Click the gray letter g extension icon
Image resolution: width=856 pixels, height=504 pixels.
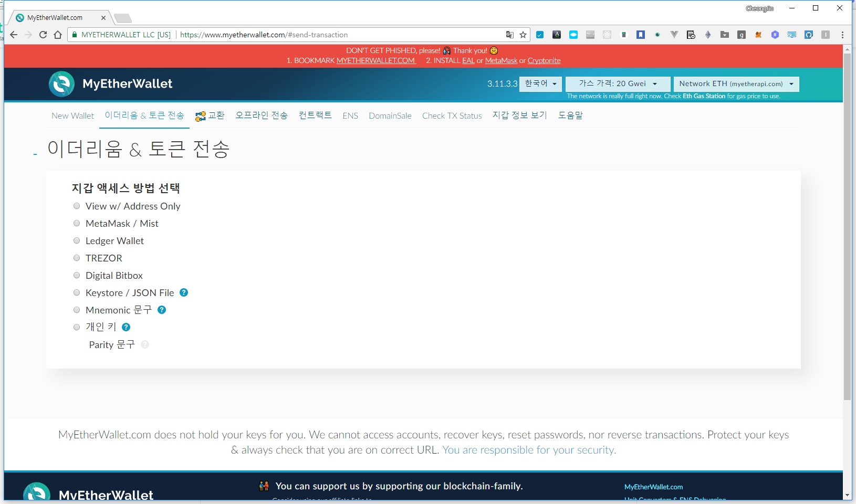(742, 35)
